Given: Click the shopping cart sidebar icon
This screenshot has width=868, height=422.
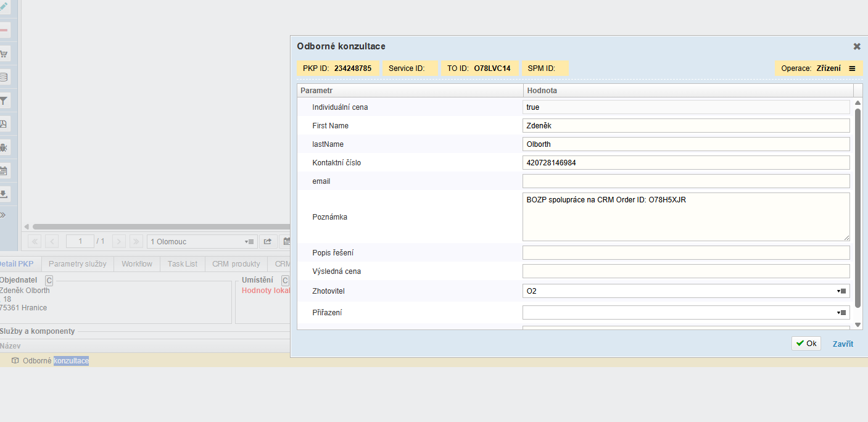Looking at the screenshot, I should [x=4, y=54].
